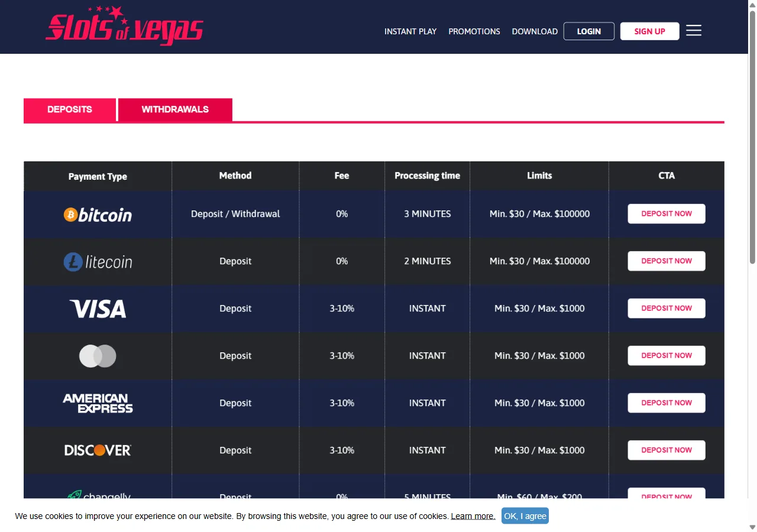Click the Litecoin row's 0% fee
The image size is (757, 532).
point(342,261)
